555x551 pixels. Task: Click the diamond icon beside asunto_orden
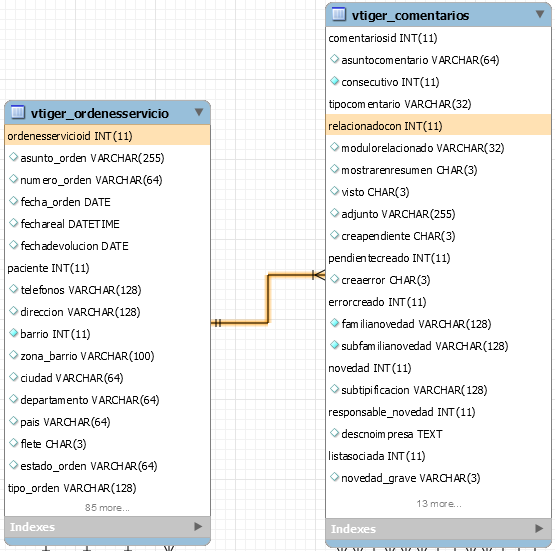coord(13,157)
